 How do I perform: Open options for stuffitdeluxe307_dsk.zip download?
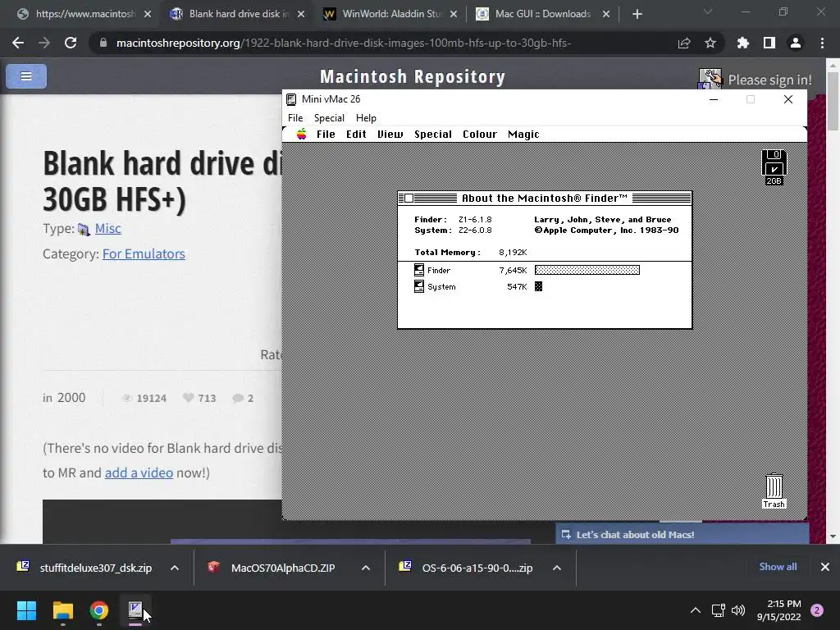click(175, 568)
